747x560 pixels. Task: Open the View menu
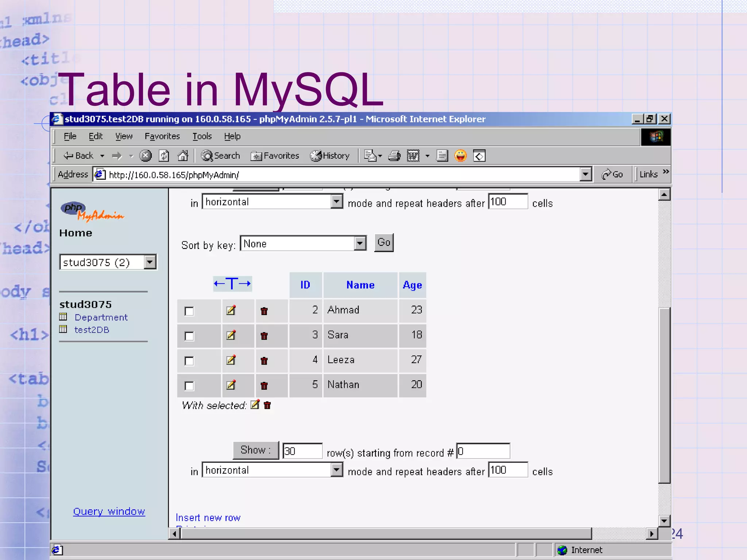tap(124, 136)
